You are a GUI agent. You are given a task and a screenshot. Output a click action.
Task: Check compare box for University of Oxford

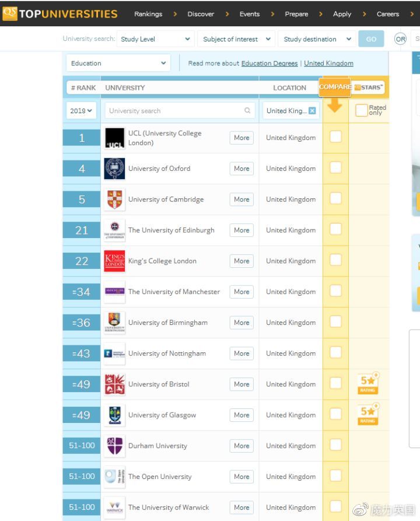point(335,167)
